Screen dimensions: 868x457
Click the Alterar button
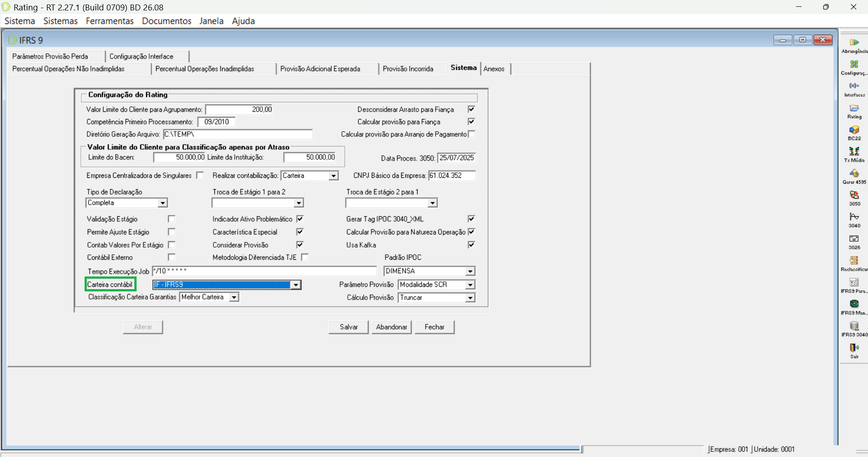(x=143, y=327)
